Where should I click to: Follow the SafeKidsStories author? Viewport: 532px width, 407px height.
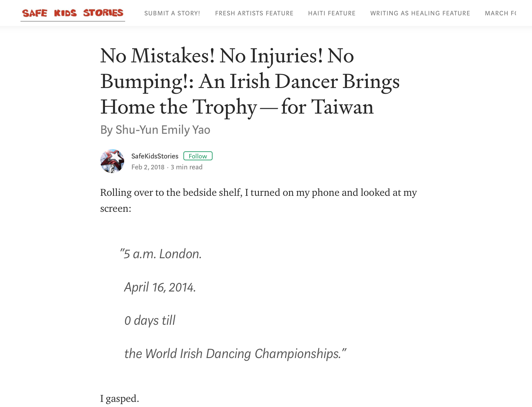click(x=198, y=156)
